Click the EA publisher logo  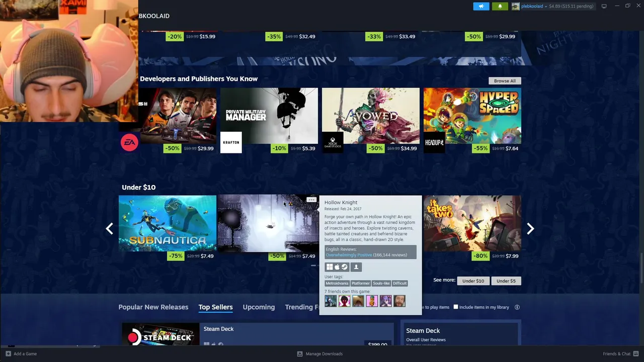[x=129, y=143]
